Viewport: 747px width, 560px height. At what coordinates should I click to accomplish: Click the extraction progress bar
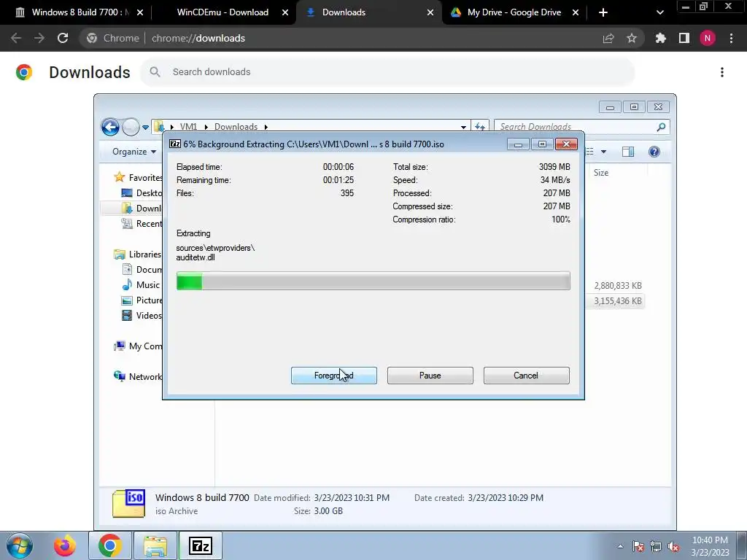(x=373, y=281)
